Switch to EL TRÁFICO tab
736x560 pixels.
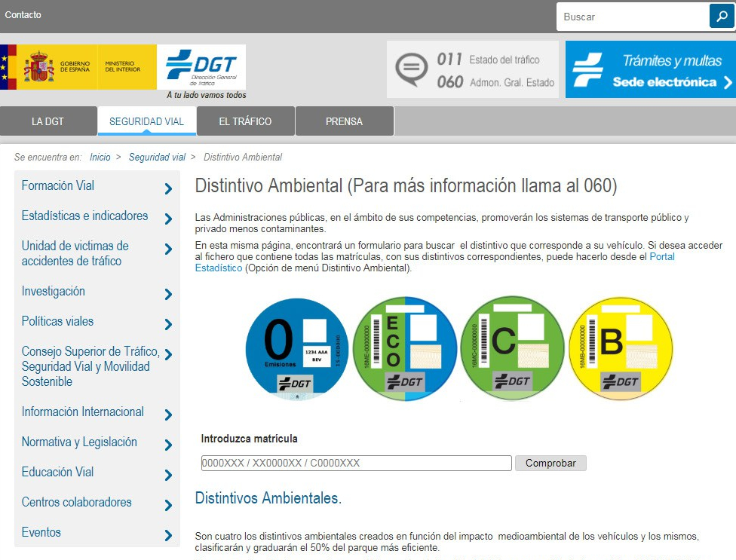pyautogui.click(x=246, y=121)
